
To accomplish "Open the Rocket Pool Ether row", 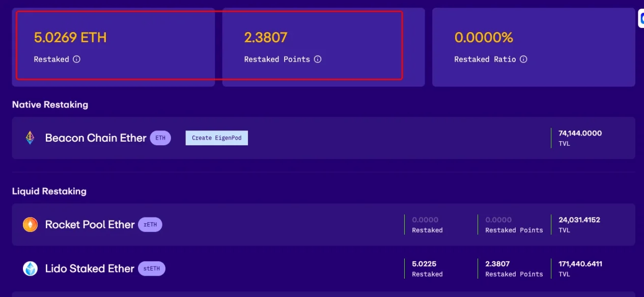I will click(323, 225).
